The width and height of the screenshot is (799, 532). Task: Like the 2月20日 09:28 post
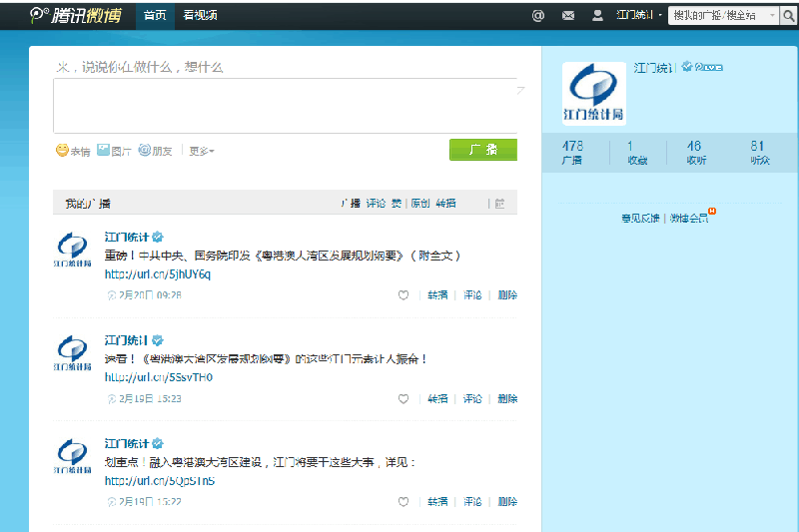(403, 295)
